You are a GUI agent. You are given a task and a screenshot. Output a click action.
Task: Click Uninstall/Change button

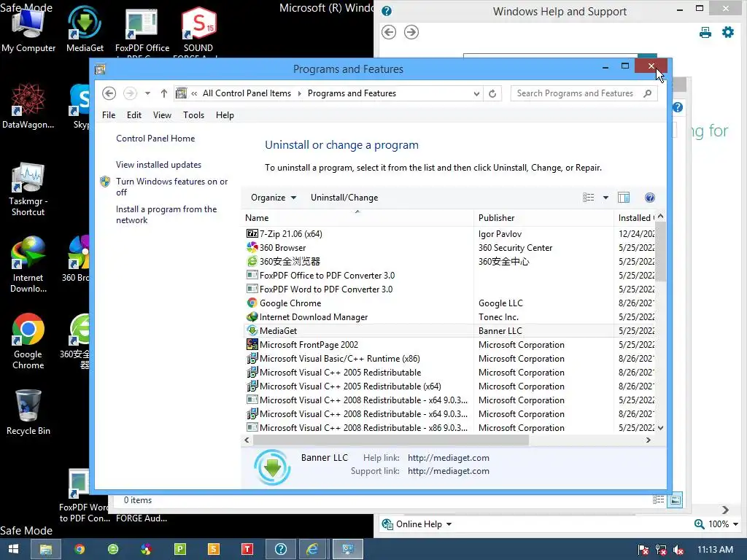coord(344,198)
